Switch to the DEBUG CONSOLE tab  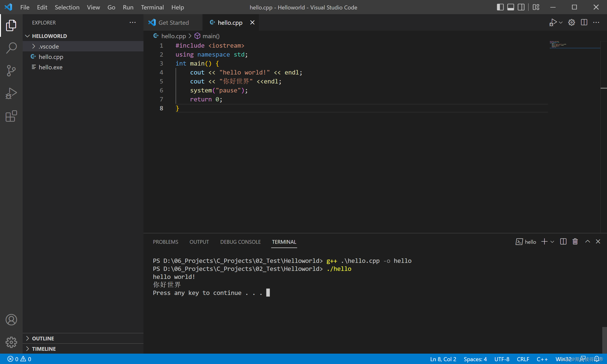pos(240,242)
